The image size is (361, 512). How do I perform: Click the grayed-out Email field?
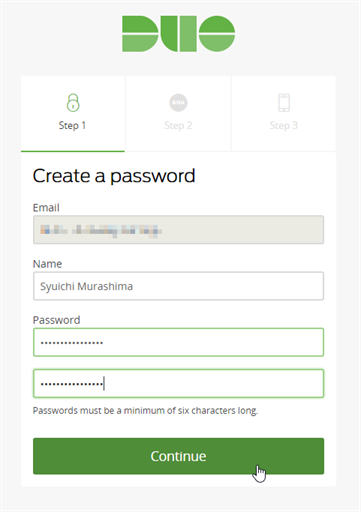click(178, 230)
